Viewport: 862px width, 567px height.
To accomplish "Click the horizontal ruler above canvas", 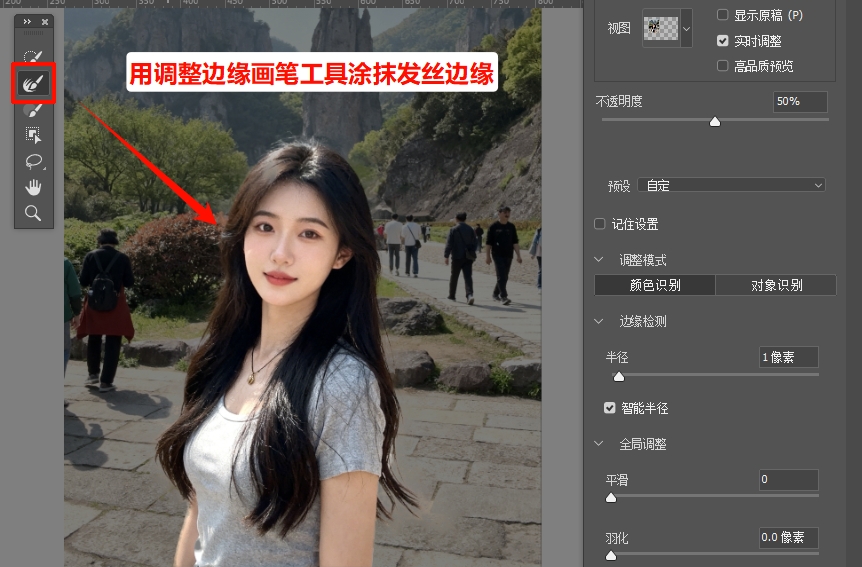I will click(x=291, y=3).
